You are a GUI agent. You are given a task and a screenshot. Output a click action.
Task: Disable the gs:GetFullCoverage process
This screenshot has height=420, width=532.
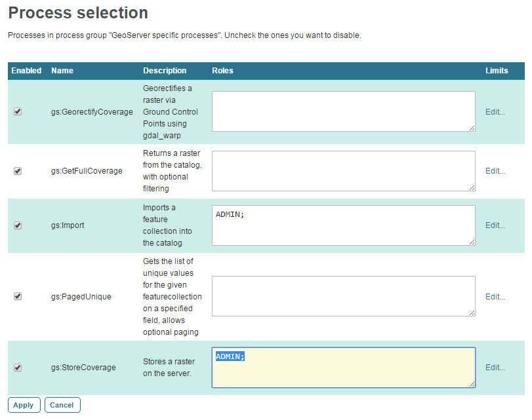coord(18,171)
